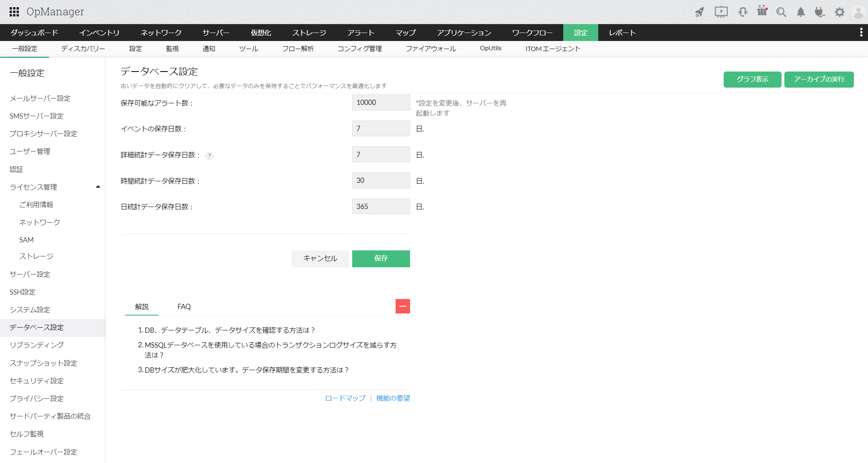Open the ストレージ main menu

click(x=309, y=33)
